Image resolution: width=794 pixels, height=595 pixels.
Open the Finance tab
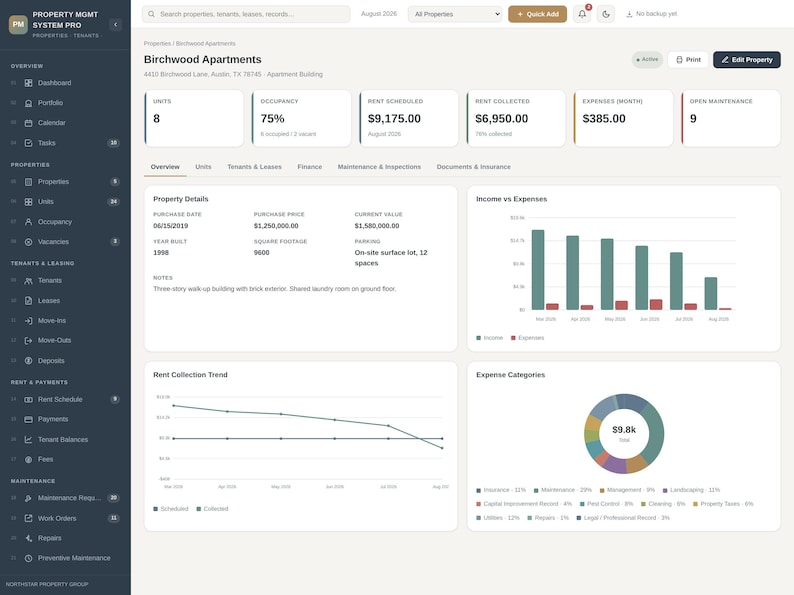coord(309,167)
